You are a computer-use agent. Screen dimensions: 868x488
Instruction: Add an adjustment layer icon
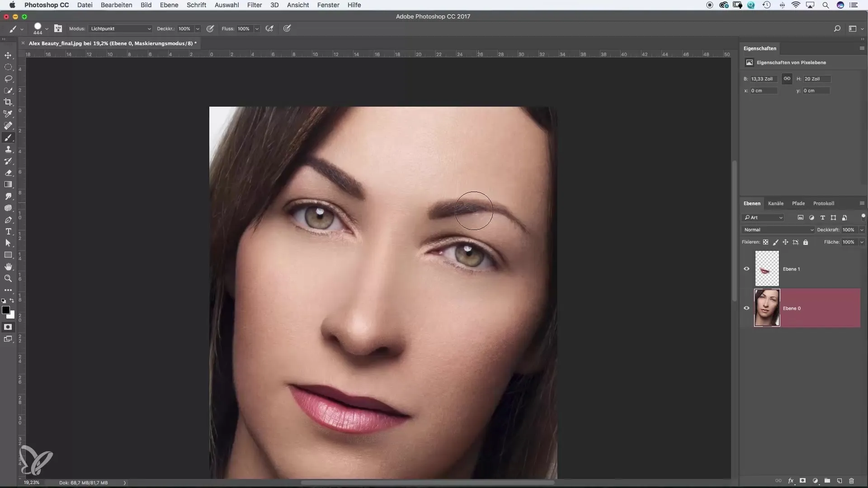click(815, 481)
